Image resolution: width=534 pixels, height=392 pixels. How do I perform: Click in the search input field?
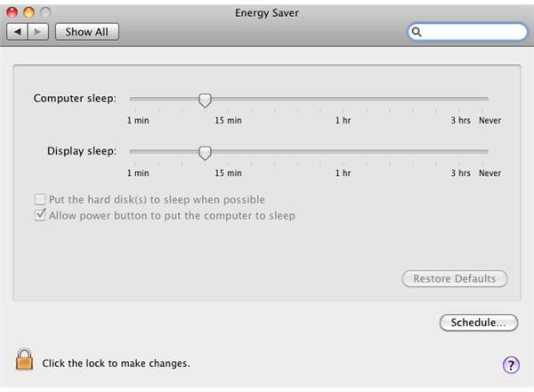tap(473, 32)
